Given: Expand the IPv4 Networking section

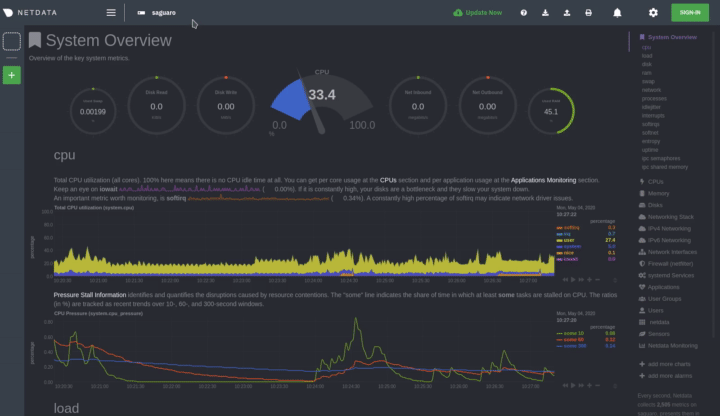Looking at the screenshot, I should pos(665,229).
